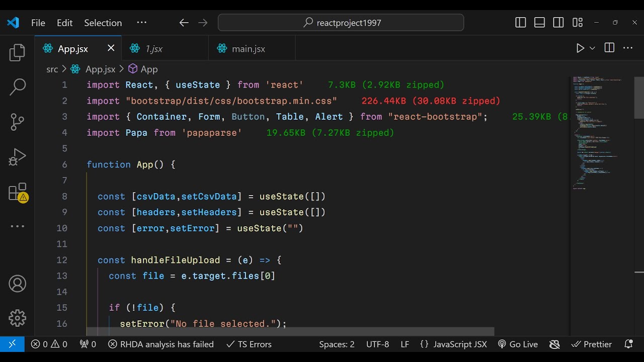Viewport: 644px width, 362px height.
Task: Open editor More Actions ellipsis
Action: 628,48
